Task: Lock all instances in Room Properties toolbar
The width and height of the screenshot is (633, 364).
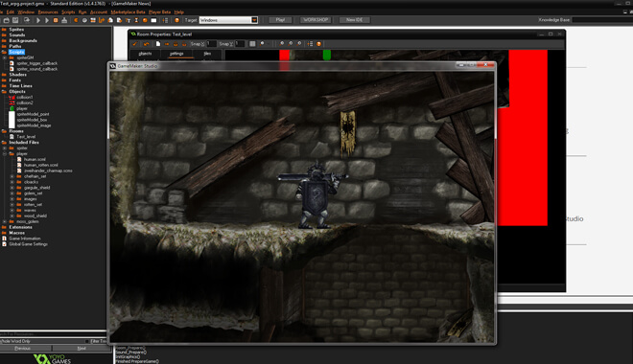Action: click(176, 43)
